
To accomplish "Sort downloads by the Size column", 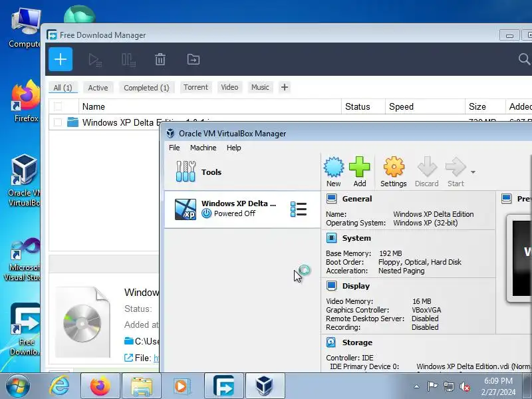I will (x=485, y=106).
